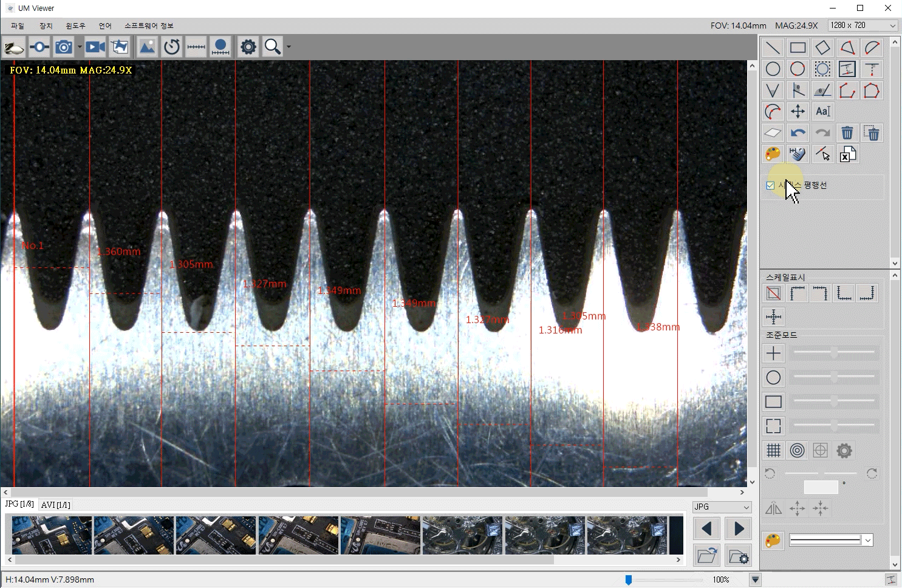Open the 1280 x 720 resolution dropdown
Image resolution: width=902 pixels, height=588 pixels.
click(863, 26)
